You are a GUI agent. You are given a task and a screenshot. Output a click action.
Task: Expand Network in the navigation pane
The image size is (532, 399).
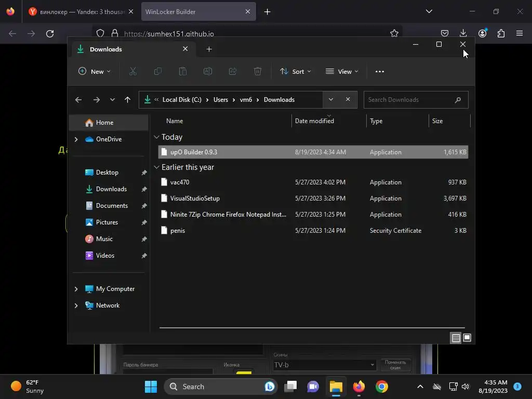[x=76, y=305]
